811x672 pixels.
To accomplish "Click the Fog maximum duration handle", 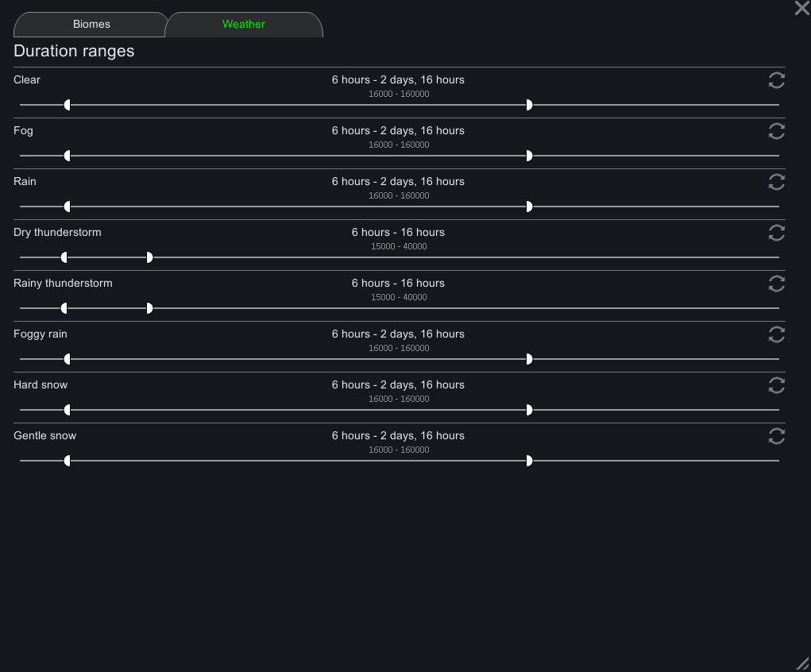I will click(529, 156).
